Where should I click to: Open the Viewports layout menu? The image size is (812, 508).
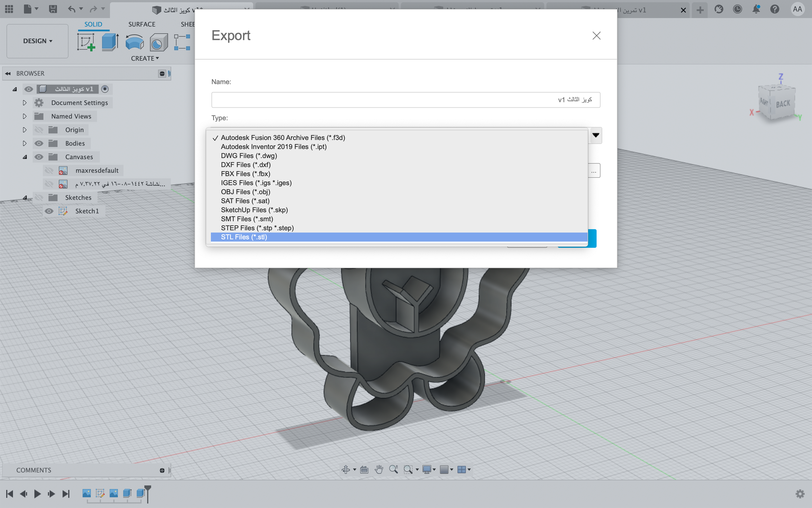[x=461, y=469]
